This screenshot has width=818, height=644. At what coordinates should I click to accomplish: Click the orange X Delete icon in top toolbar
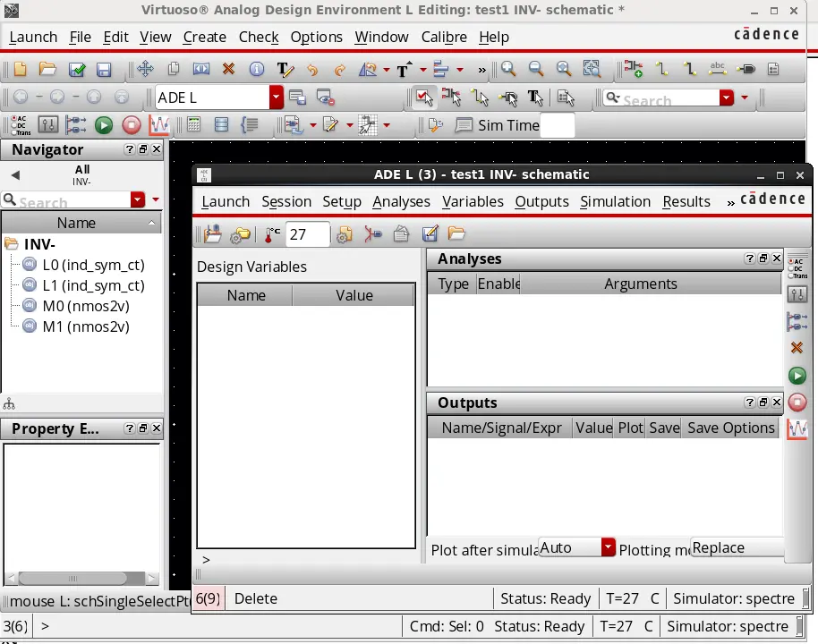228,69
